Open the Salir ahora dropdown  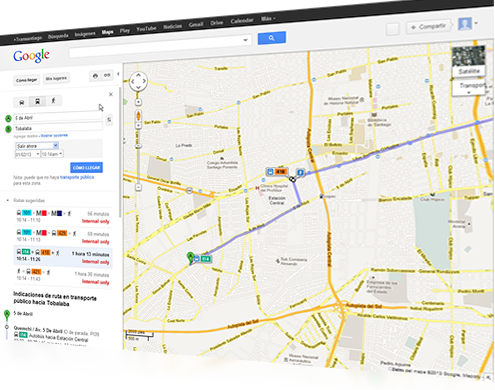point(37,146)
